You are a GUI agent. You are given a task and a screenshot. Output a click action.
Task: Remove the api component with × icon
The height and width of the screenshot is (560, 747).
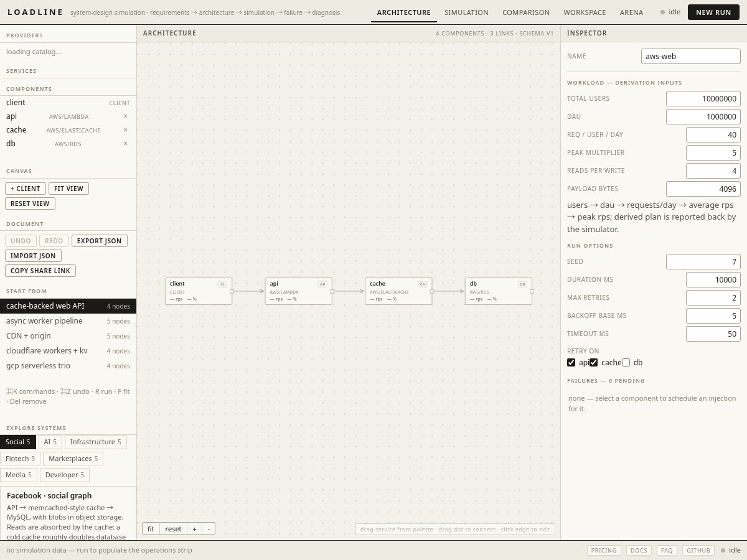[x=125, y=116]
